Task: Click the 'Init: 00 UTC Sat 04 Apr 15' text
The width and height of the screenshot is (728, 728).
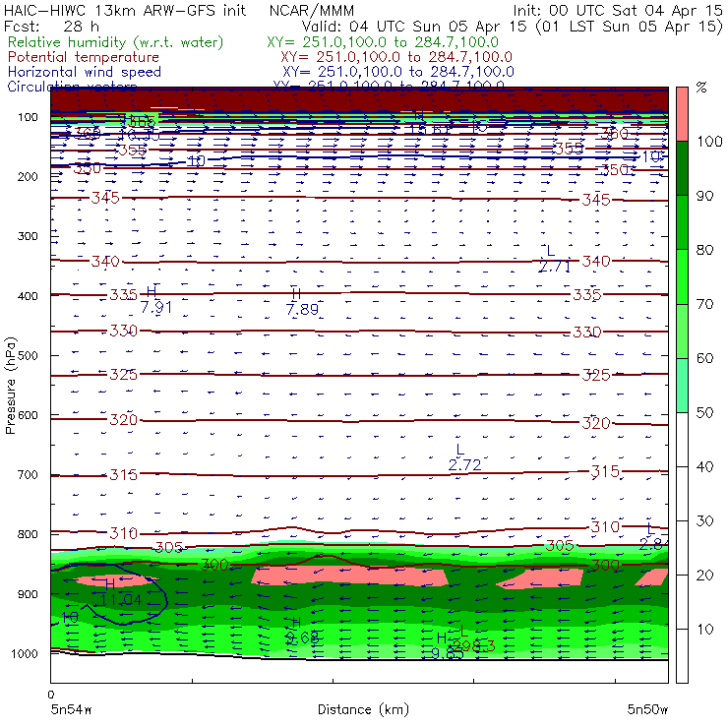Action: (x=617, y=10)
